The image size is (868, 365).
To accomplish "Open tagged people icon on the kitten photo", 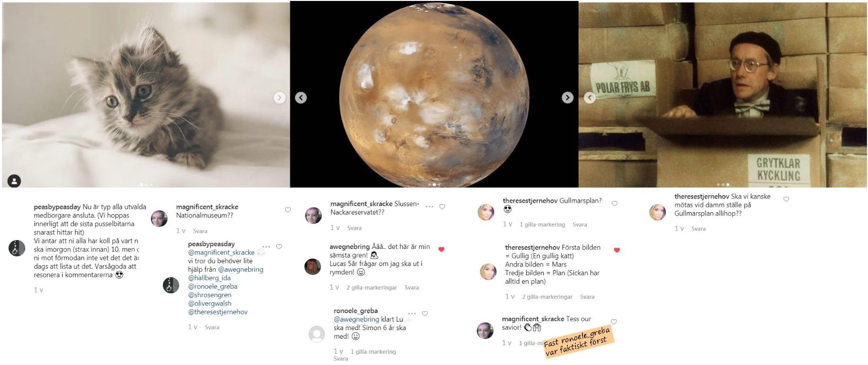I will click(x=14, y=181).
